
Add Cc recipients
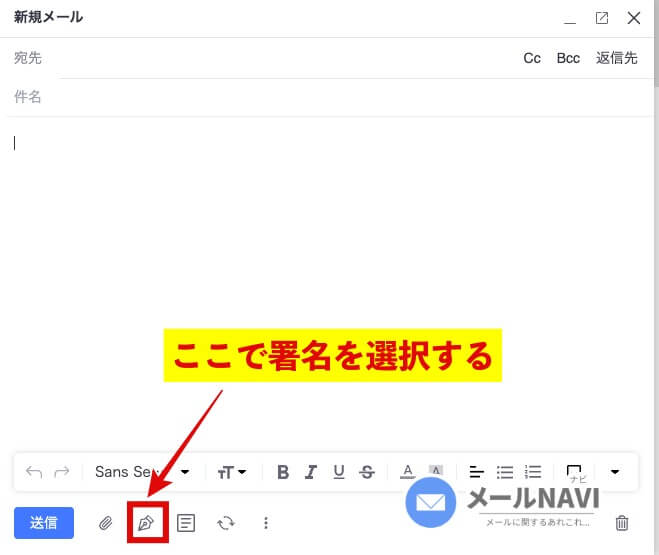click(x=532, y=58)
